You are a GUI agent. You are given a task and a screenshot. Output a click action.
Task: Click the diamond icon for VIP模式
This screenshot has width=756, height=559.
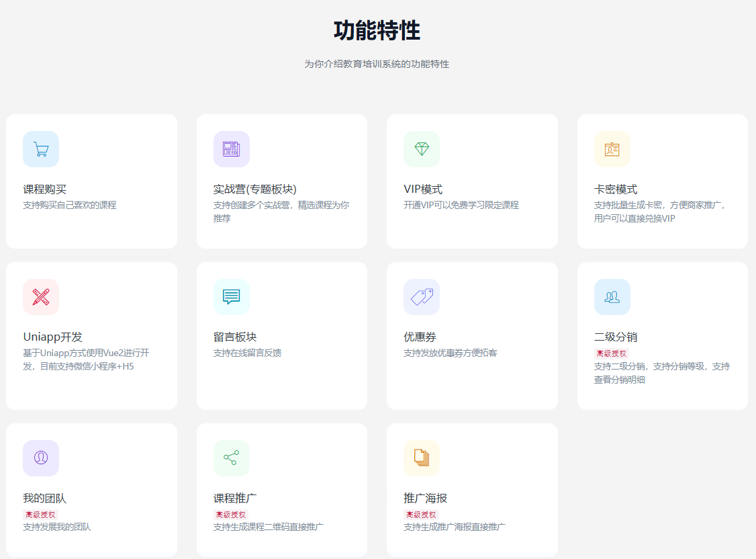(422, 149)
